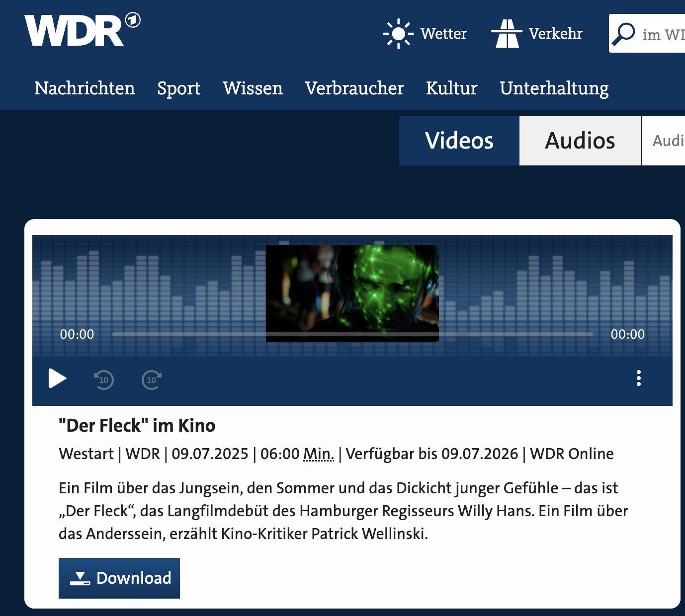Click the description mentioning Patrick Wellinski

[343, 511]
